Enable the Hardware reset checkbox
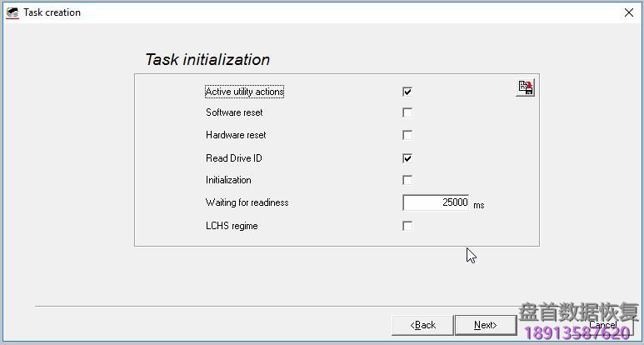The image size is (644, 345). pyautogui.click(x=407, y=135)
